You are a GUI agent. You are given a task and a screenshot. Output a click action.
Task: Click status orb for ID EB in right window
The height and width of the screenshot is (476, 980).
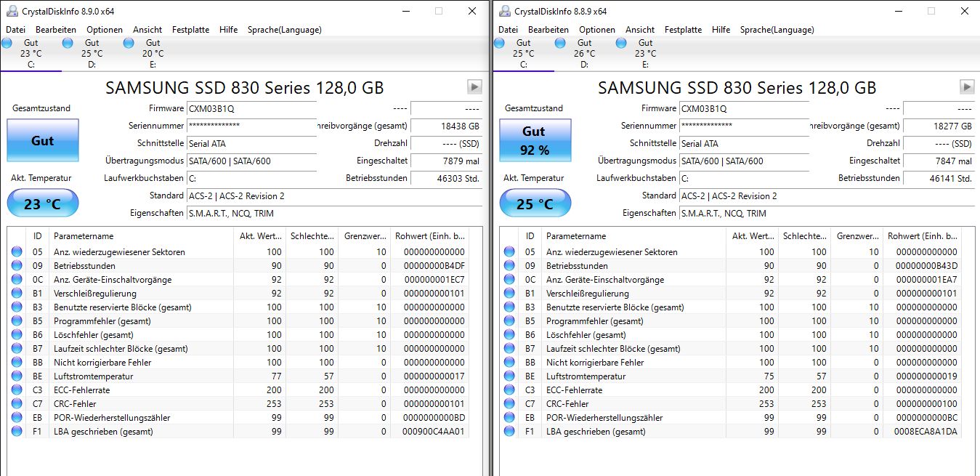pyautogui.click(x=509, y=418)
